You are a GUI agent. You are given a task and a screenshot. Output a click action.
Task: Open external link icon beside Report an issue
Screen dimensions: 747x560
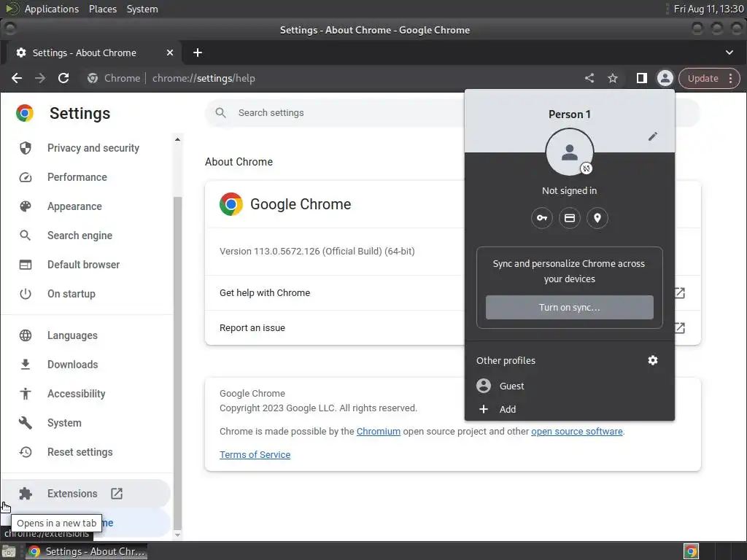[x=680, y=328]
